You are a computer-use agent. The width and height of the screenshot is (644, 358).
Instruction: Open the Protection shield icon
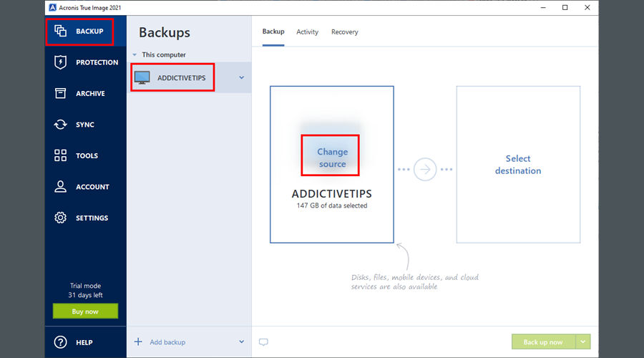(x=61, y=62)
